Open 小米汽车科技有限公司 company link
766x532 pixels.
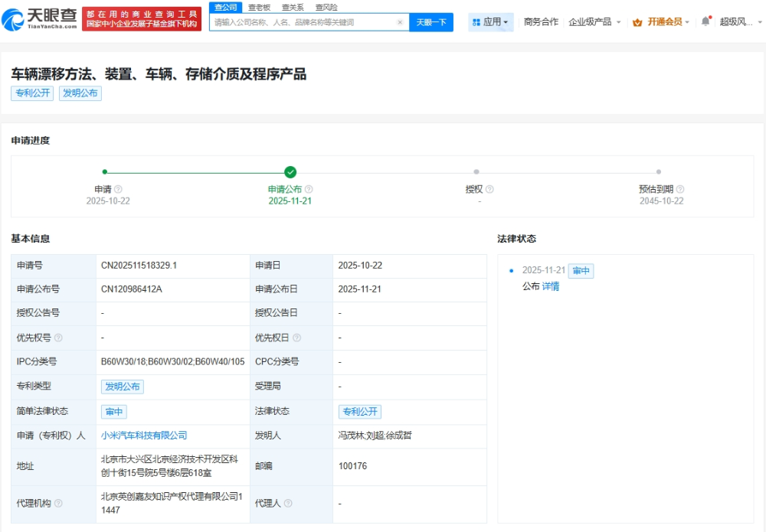144,436
